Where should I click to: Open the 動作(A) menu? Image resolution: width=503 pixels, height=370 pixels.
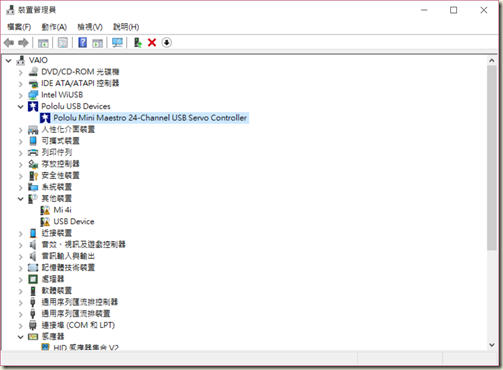tap(54, 27)
